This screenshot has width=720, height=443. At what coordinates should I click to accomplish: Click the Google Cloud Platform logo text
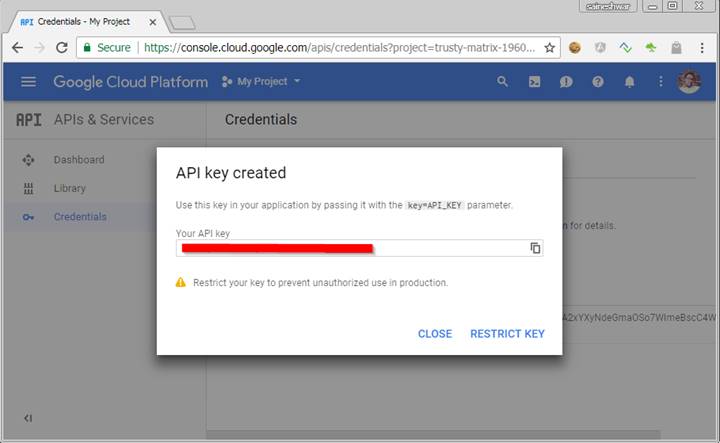pyautogui.click(x=130, y=82)
